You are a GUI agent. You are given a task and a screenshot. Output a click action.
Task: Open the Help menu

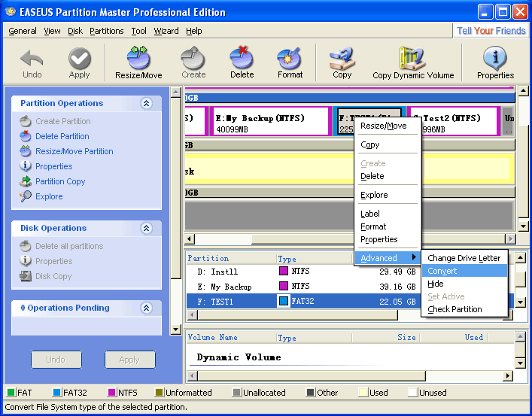(x=193, y=31)
